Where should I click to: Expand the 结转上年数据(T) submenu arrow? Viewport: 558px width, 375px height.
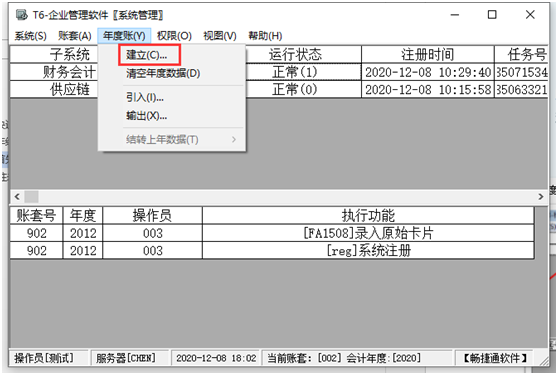click(x=234, y=139)
